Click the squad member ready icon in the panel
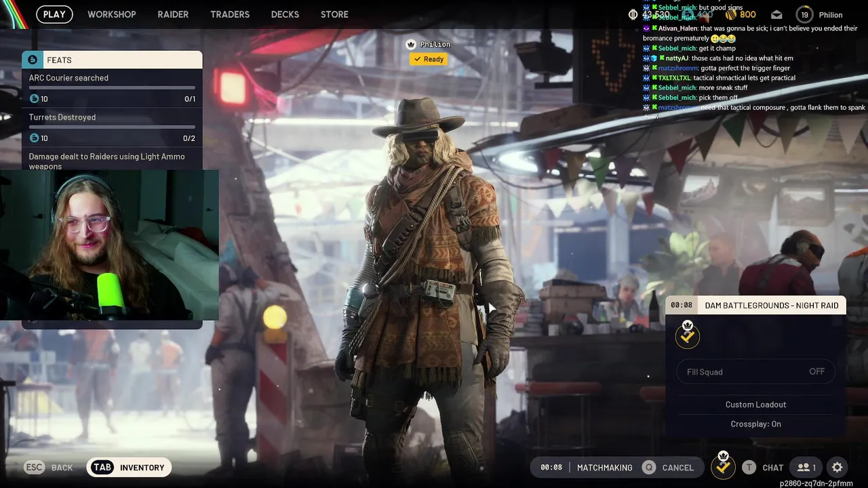This screenshot has width=868, height=488. (x=688, y=334)
